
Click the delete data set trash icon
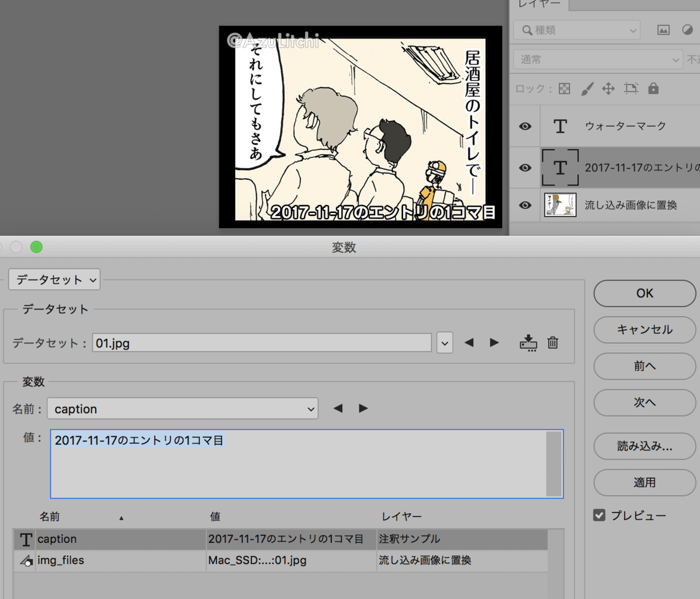553,343
